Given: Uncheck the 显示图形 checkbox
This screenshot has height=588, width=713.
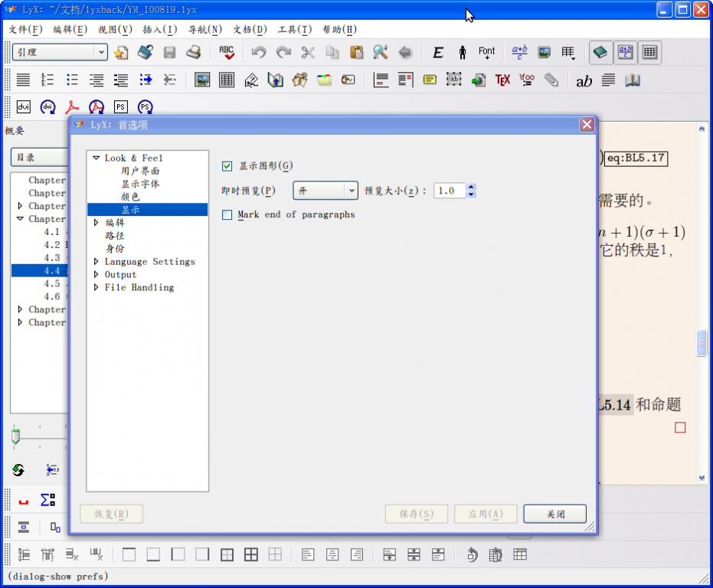Looking at the screenshot, I should 227,166.
